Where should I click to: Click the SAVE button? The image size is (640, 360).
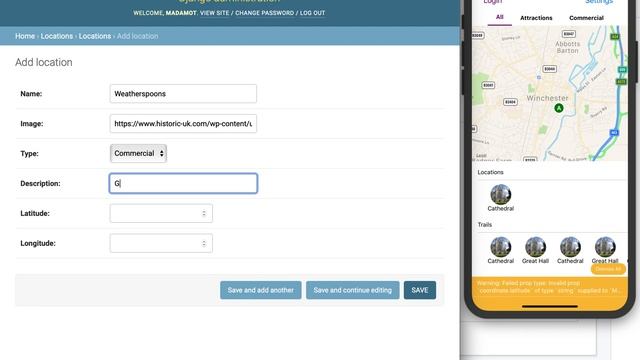tap(420, 290)
